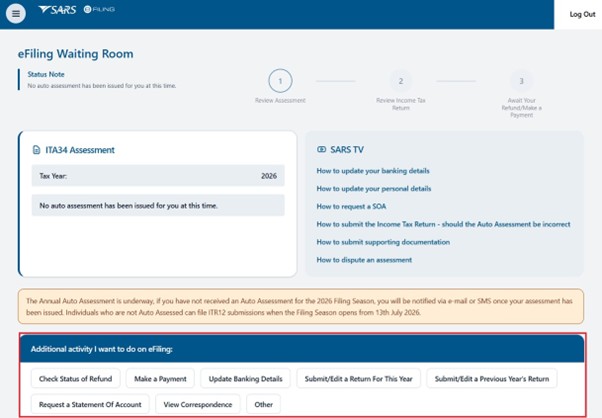Log out of eFiling
Screen dimensions: 602x418
click(x=582, y=14)
